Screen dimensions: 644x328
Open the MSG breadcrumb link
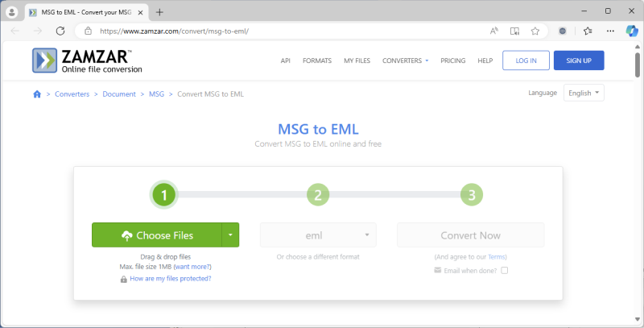click(156, 94)
